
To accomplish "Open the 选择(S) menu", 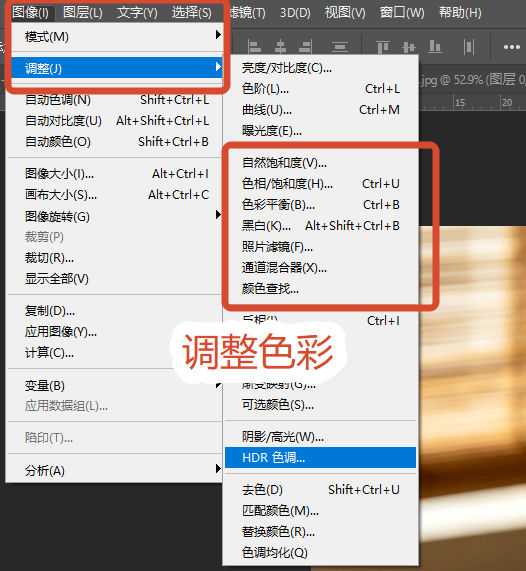I will [x=192, y=13].
